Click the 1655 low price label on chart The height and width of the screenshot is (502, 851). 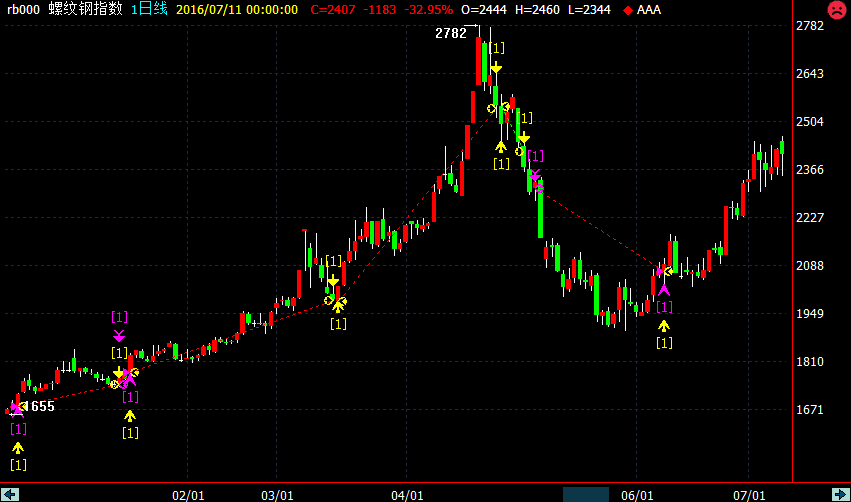[x=39, y=406]
